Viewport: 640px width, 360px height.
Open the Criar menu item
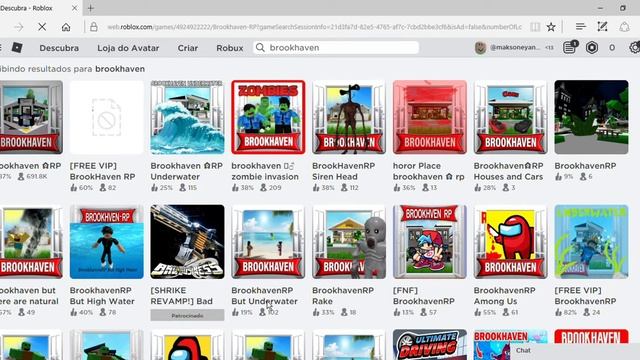(x=188, y=48)
